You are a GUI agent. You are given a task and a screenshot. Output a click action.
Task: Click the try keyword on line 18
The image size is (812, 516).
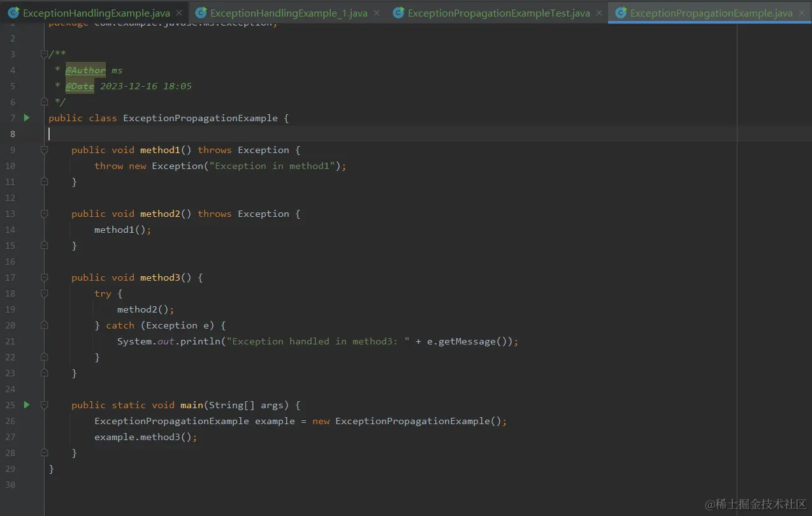click(x=103, y=293)
